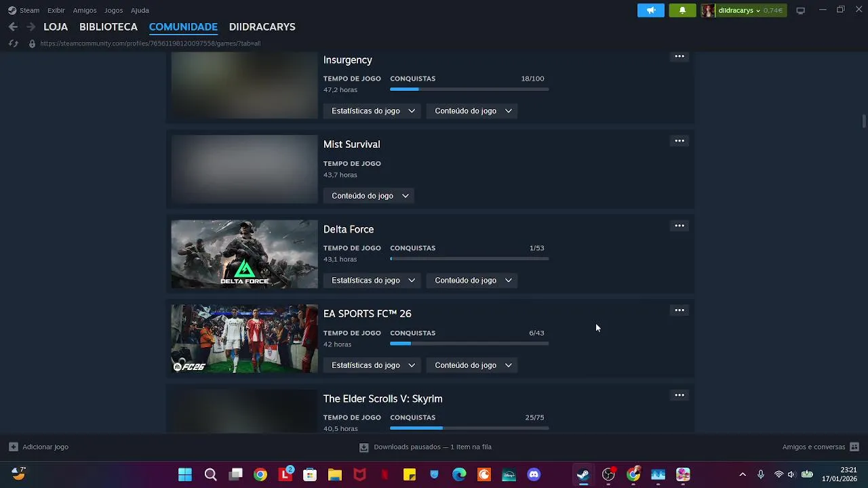Open the EA SPORTS FC 26 title

[368, 314]
